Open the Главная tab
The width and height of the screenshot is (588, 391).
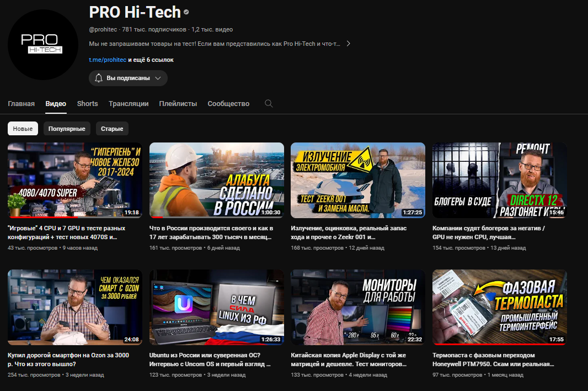click(22, 104)
